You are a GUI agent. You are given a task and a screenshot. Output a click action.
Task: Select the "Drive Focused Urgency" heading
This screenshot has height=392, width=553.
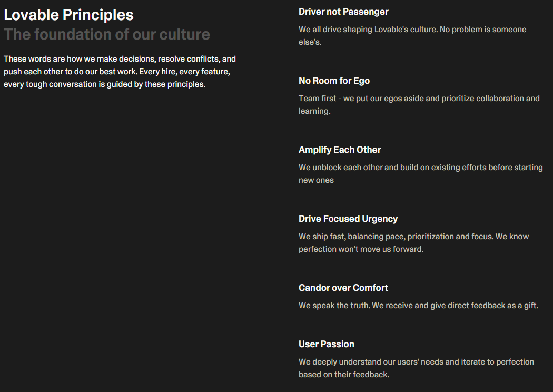348,219
